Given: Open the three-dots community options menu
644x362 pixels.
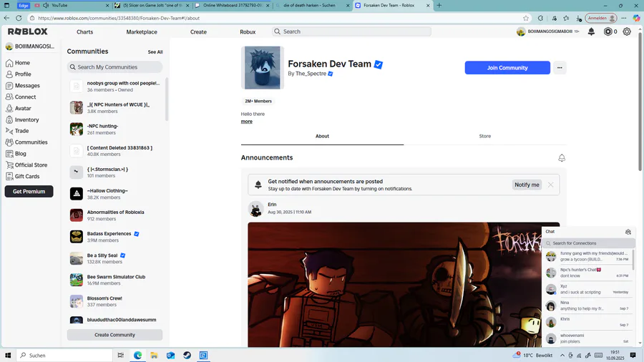Looking at the screenshot, I should tap(560, 68).
